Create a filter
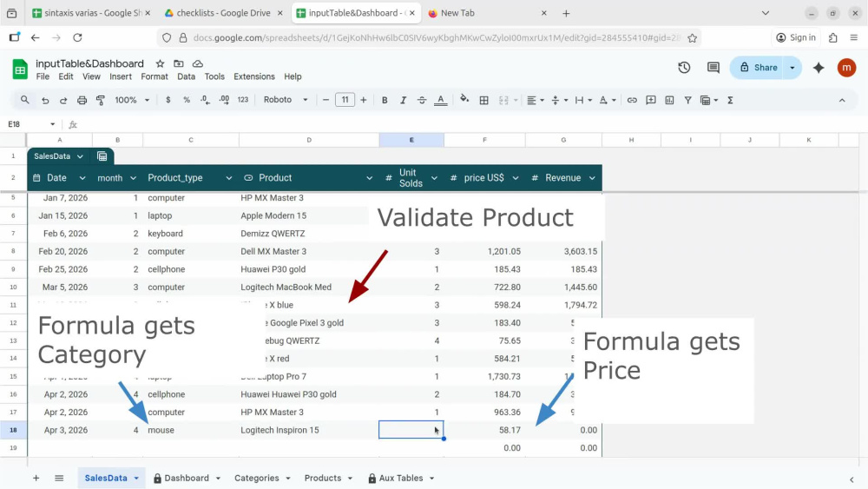 [687, 100]
